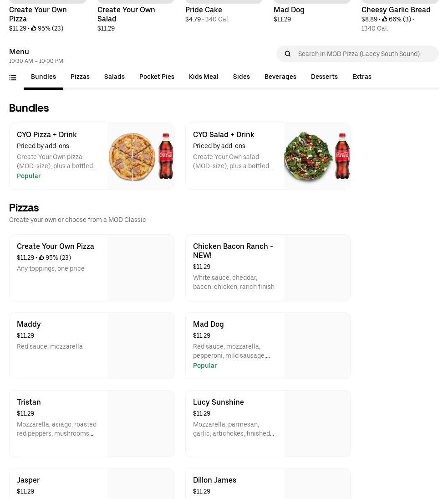Viewport: 448px width, 499px height.
Task: Select the Salads tab
Action: point(114,77)
